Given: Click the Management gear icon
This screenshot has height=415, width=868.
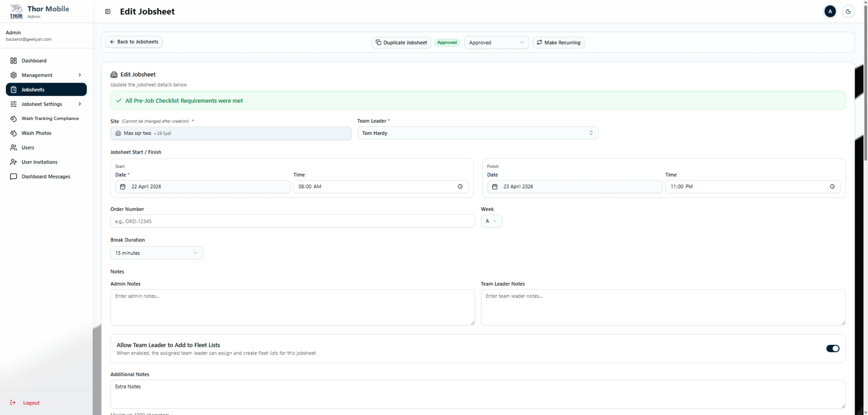Looking at the screenshot, I should click(14, 75).
